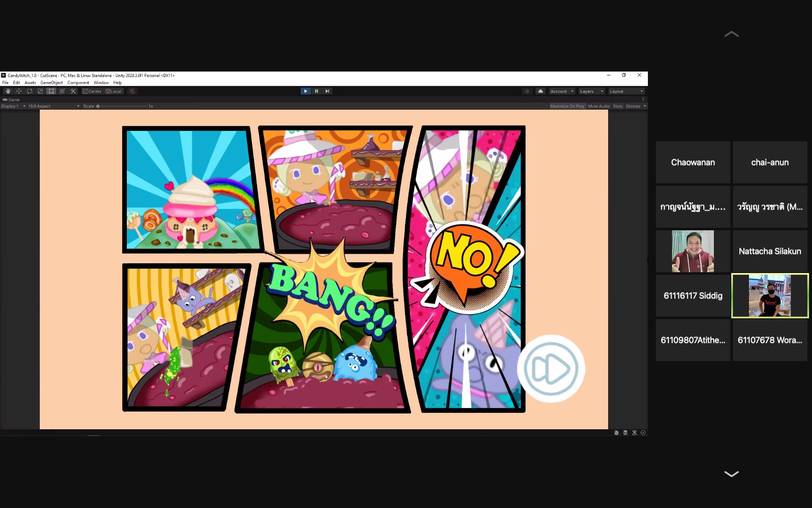Toggle Mute Audio in Game view

pos(598,106)
